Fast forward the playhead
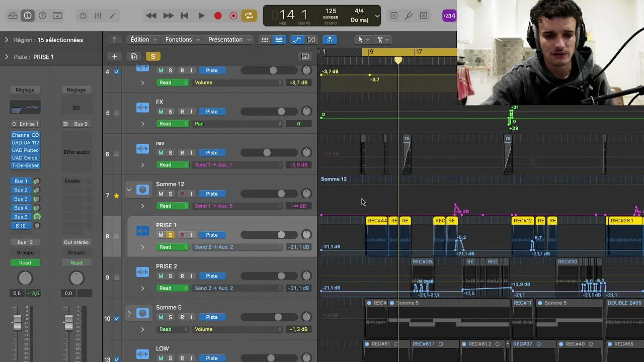 coord(169,16)
